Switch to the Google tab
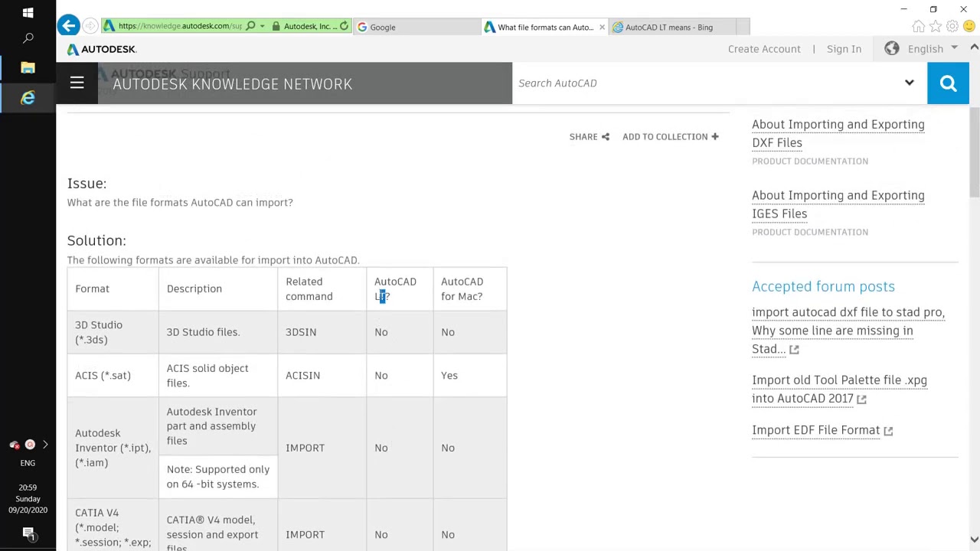The width and height of the screenshot is (980, 551). click(417, 27)
